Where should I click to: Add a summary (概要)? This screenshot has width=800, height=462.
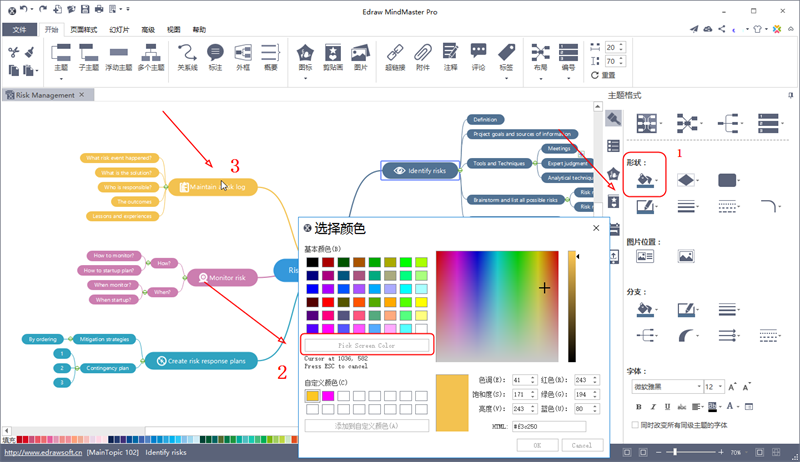click(x=270, y=57)
